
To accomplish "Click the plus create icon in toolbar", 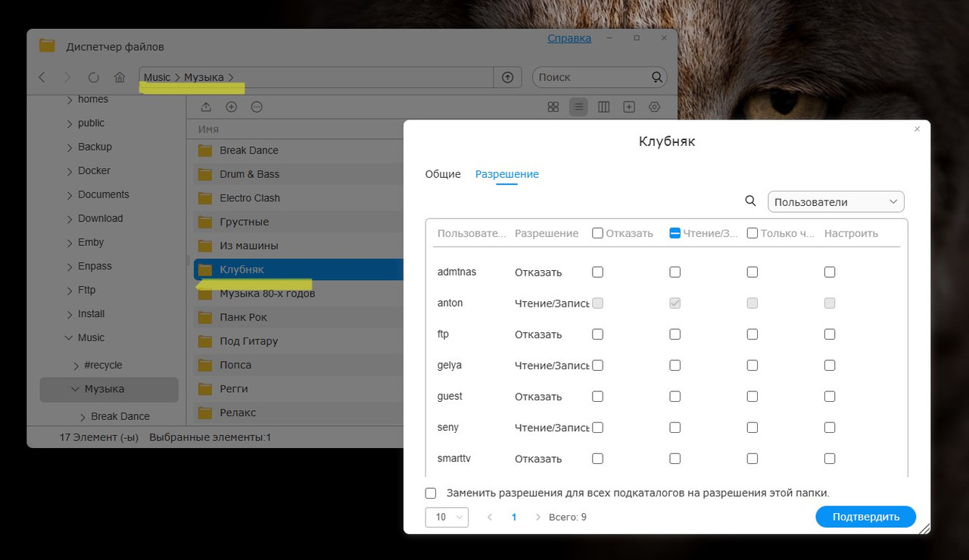I will pyautogui.click(x=232, y=107).
